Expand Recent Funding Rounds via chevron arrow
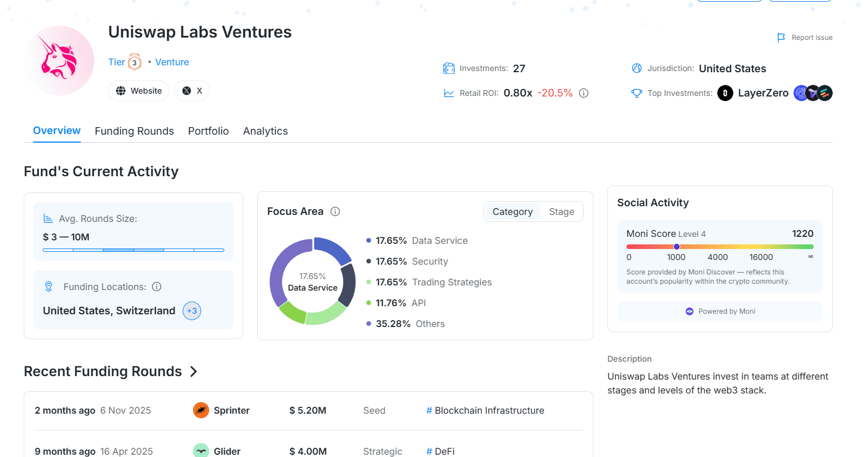The image size is (868, 457). tap(194, 371)
